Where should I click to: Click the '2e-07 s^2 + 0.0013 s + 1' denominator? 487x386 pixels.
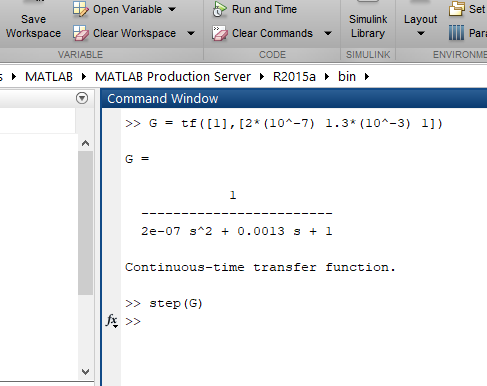click(237, 231)
